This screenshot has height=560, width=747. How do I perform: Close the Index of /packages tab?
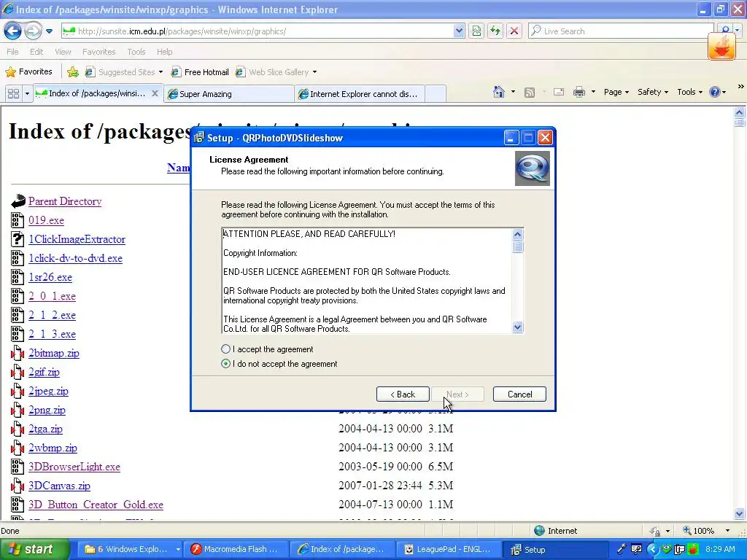click(x=155, y=94)
